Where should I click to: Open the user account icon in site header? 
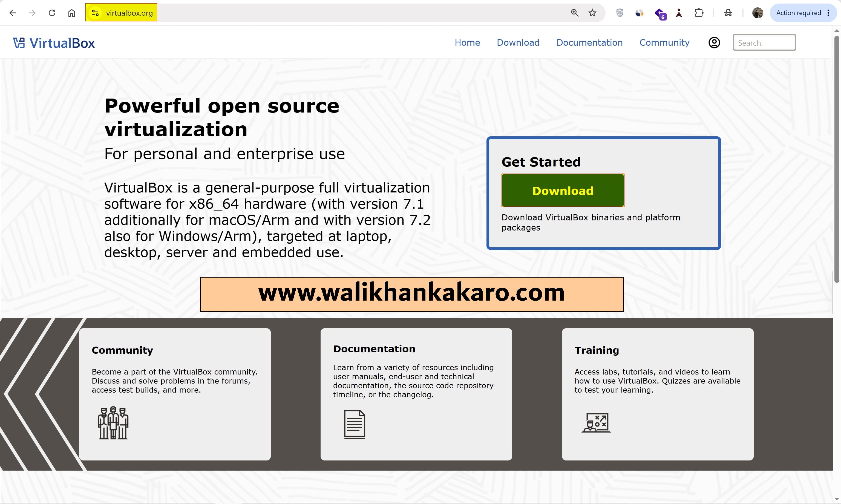(714, 42)
